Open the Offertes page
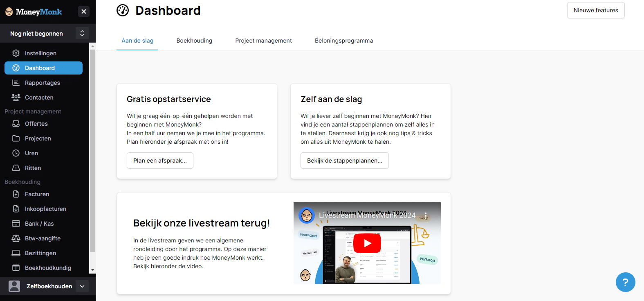This screenshot has height=301, width=644. pos(43,124)
